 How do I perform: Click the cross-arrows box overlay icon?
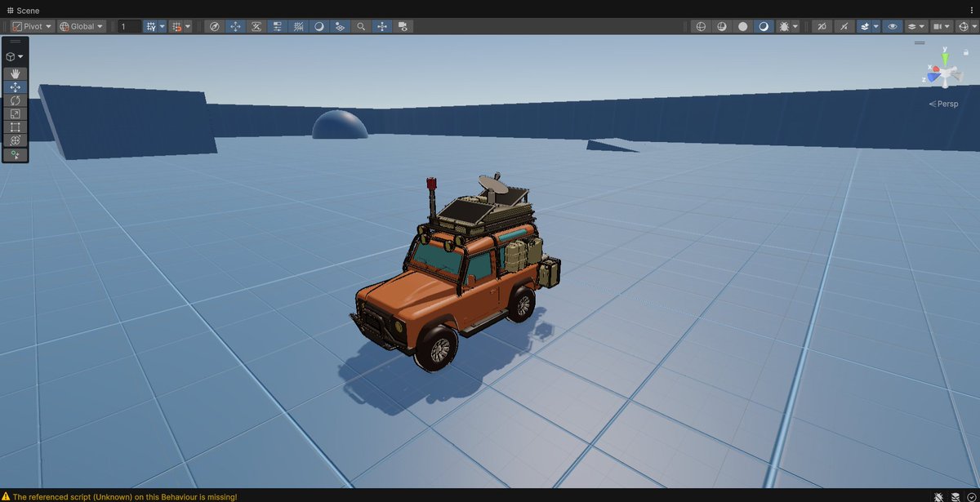pos(256,26)
